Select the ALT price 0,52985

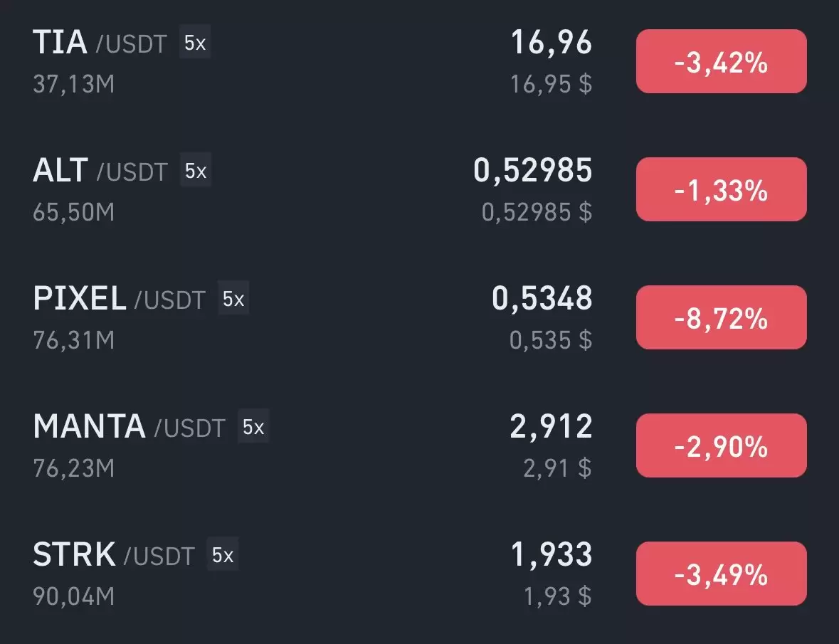point(533,170)
